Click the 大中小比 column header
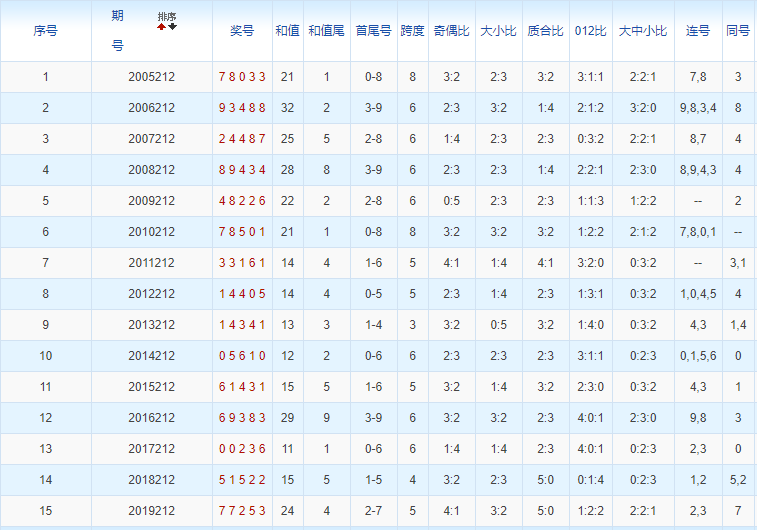Screen dimensions: 757x530 coord(643,31)
